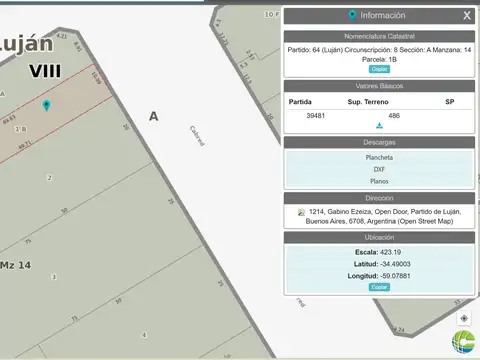Click the locate-me crosshair button
Screen dimensions: 480x360
click(464, 318)
